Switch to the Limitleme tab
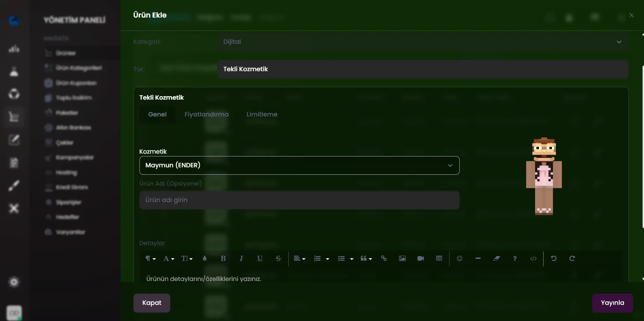Screen dimensions: 644x321 (262, 114)
